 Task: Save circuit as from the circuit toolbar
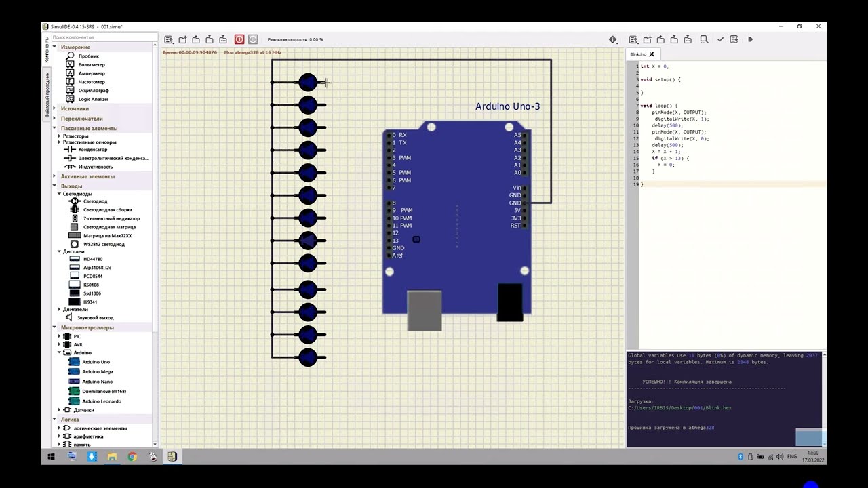click(x=223, y=40)
